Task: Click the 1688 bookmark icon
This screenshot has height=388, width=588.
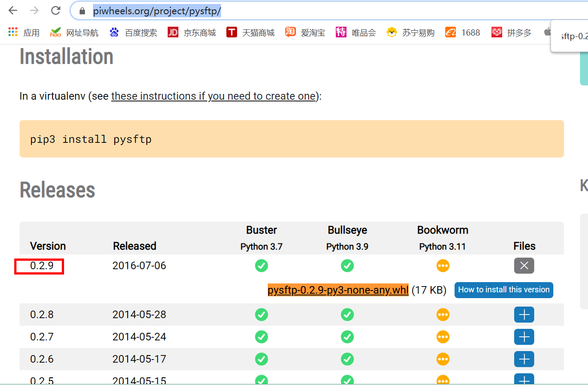Action: click(x=450, y=32)
